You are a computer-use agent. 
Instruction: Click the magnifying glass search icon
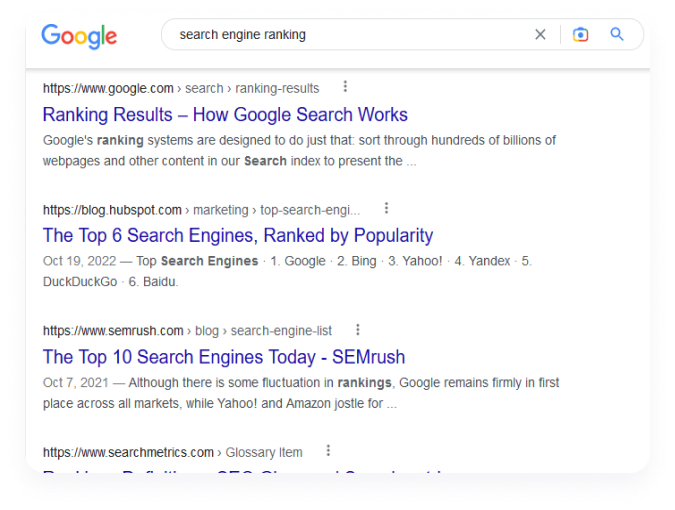[x=617, y=35]
